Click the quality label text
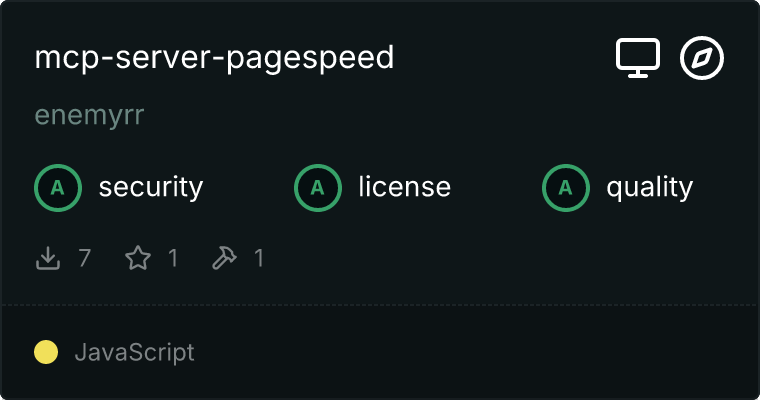The height and width of the screenshot is (400, 760). point(649,188)
